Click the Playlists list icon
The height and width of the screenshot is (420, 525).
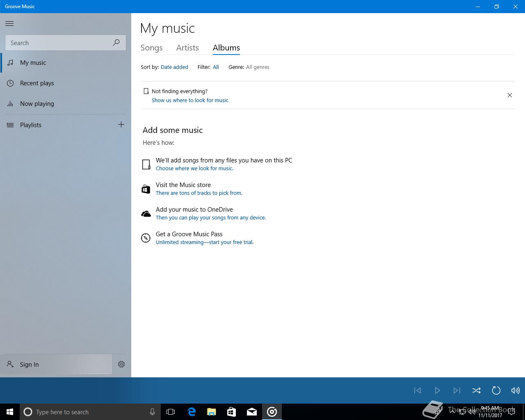10,125
